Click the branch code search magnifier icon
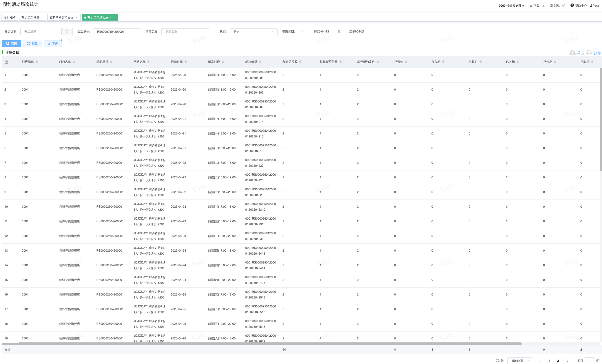This screenshot has height=364, width=602. coord(67,32)
